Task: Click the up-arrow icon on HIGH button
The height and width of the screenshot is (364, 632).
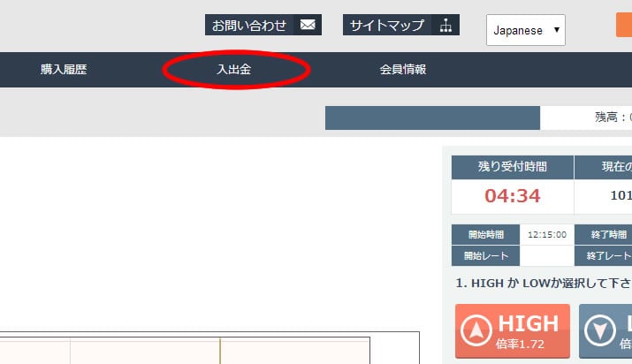Action: coord(476,330)
